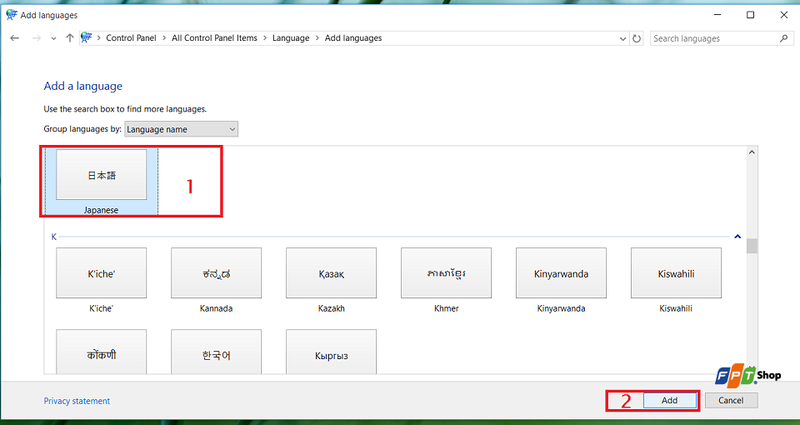Open the Group languages by dropdown
This screenshot has width=800, height=425.
181,129
